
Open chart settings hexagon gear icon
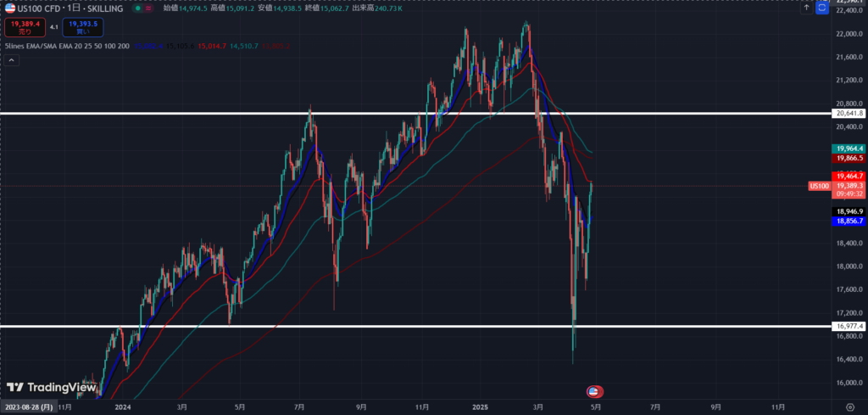coord(850,407)
